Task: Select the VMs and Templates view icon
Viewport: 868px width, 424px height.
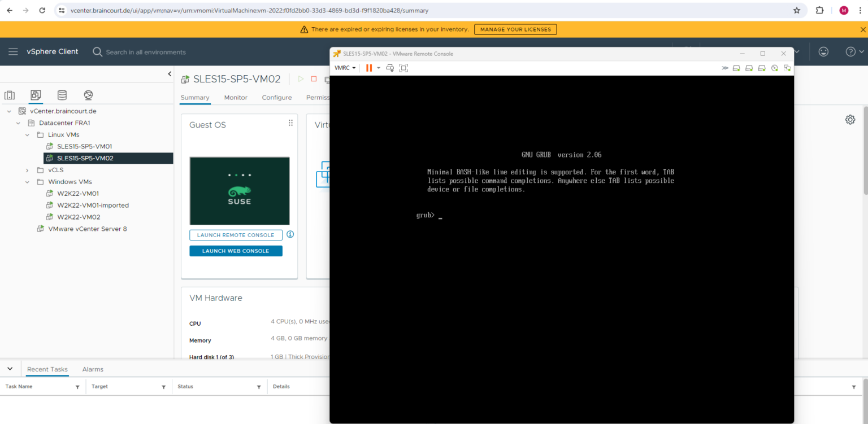Action: tap(36, 95)
